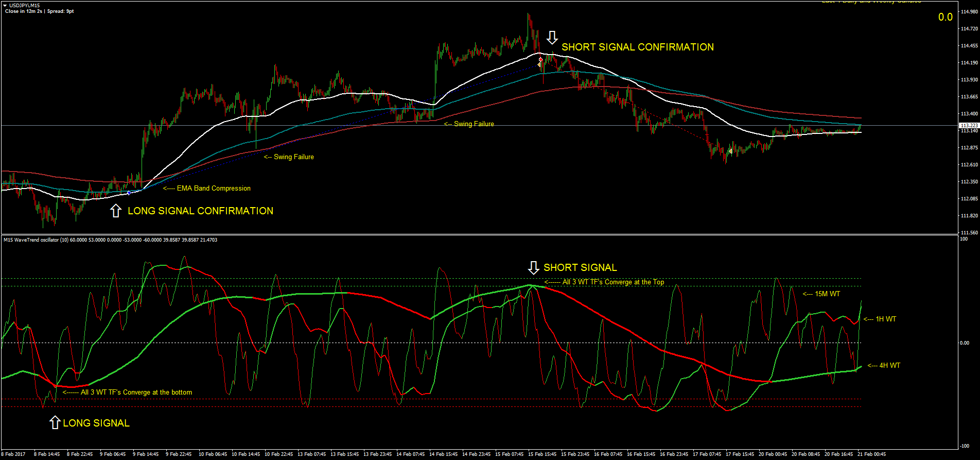
Task: Click the '20 Feb 08:45' time axis label
Action: pyautogui.click(x=806, y=454)
